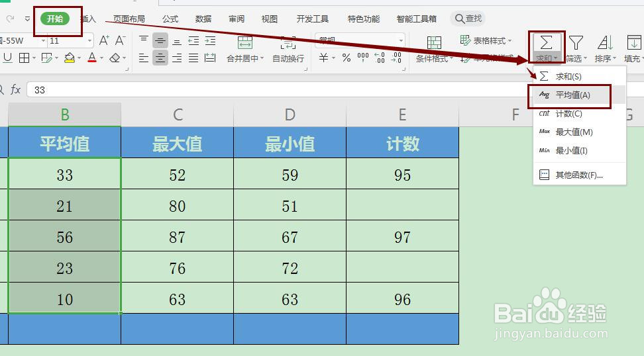Choose 平均值(A) from the menu

579,95
